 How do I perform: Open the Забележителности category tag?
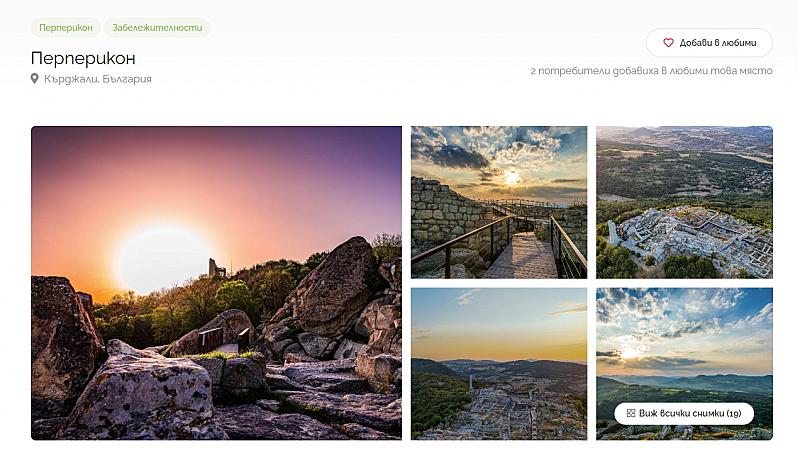157,28
